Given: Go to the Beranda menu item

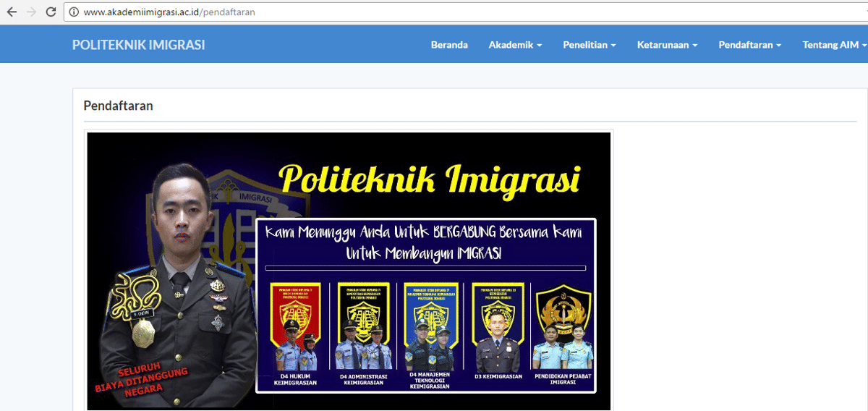Looking at the screenshot, I should point(449,45).
